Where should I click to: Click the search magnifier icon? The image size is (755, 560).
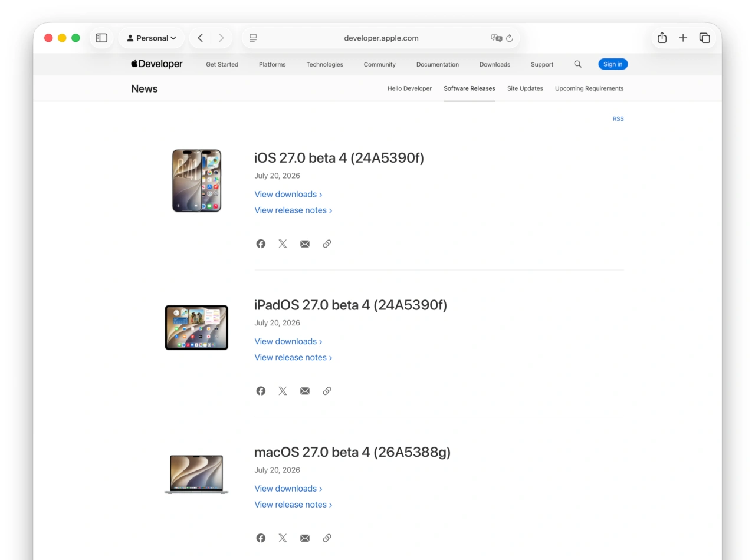pyautogui.click(x=577, y=64)
